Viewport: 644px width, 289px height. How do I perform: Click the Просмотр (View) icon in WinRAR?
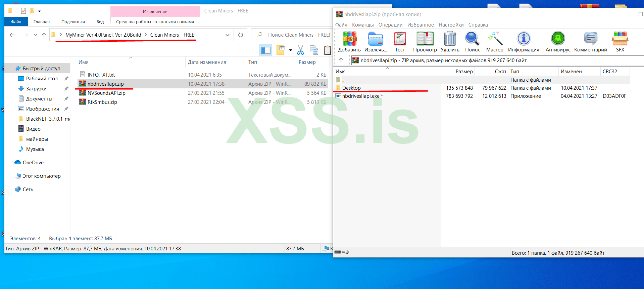[425, 39]
